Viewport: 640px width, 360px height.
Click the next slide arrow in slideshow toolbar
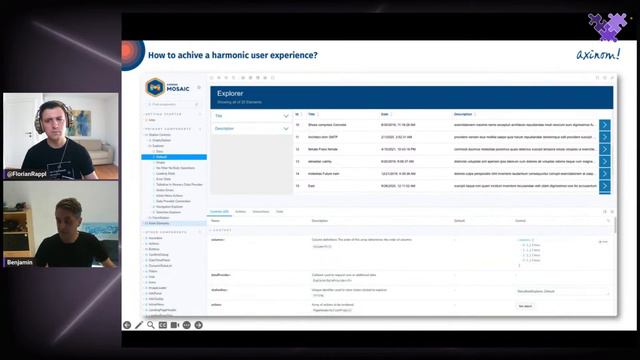point(198,325)
